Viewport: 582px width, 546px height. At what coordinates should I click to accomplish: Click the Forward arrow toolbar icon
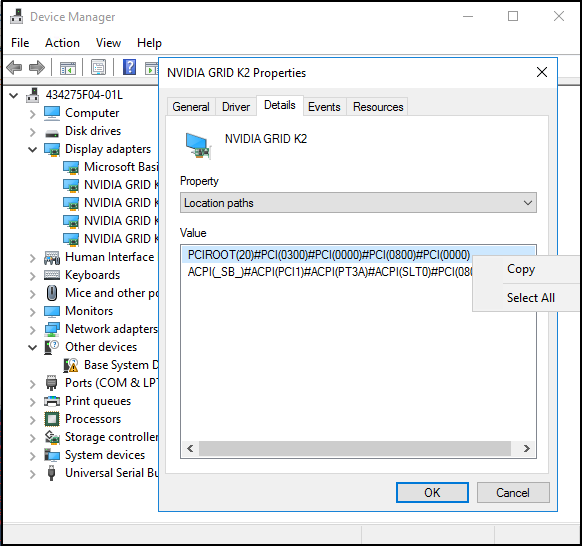pyautogui.click(x=37, y=68)
